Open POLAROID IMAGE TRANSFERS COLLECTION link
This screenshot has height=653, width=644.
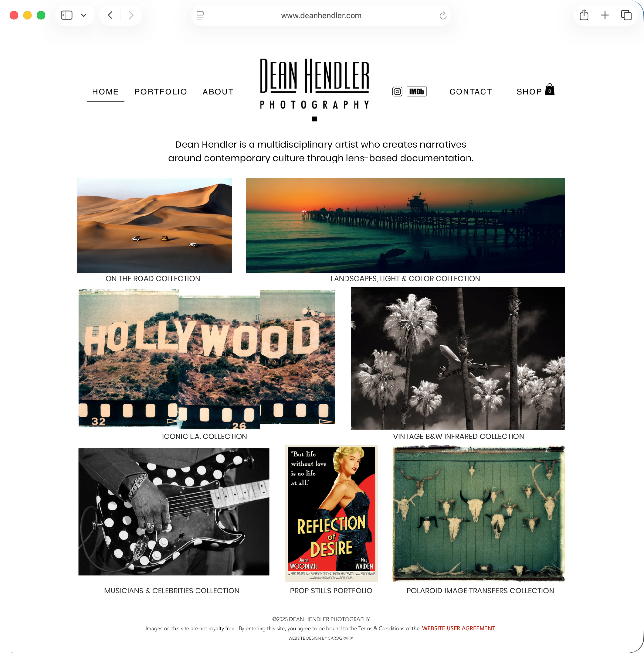480,590
